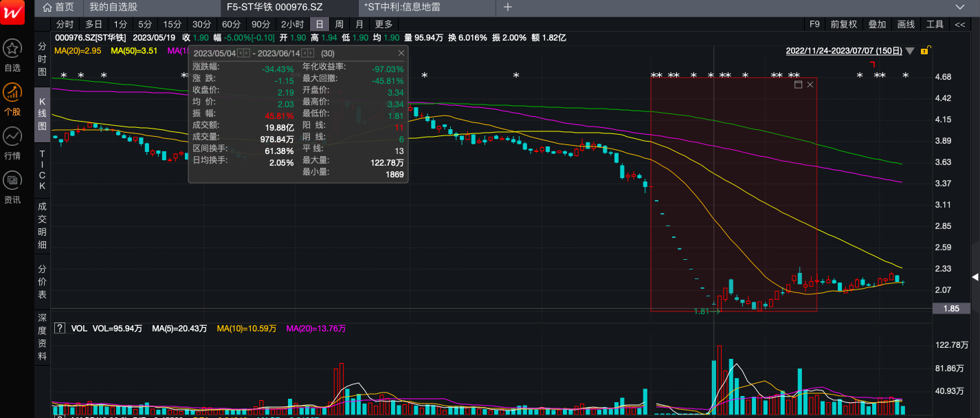980x418 pixels.
Task: Select the 5分 period
Action: (145, 24)
